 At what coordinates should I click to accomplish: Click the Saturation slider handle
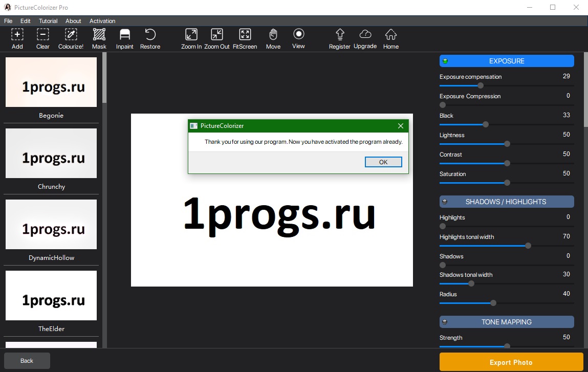507,183
